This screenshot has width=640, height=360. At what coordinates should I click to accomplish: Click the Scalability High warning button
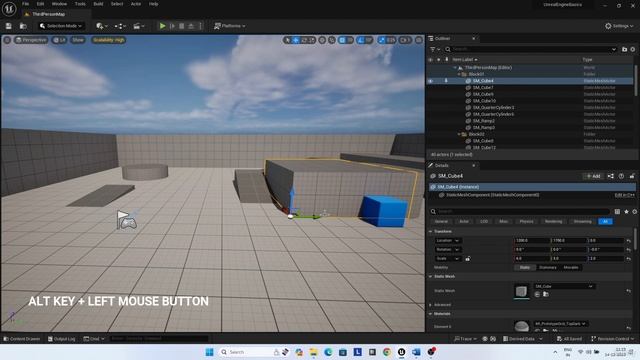point(108,40)
